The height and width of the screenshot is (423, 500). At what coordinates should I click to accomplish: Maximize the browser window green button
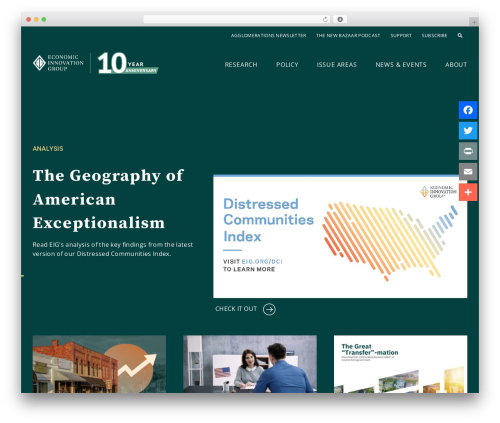[44, 19]
